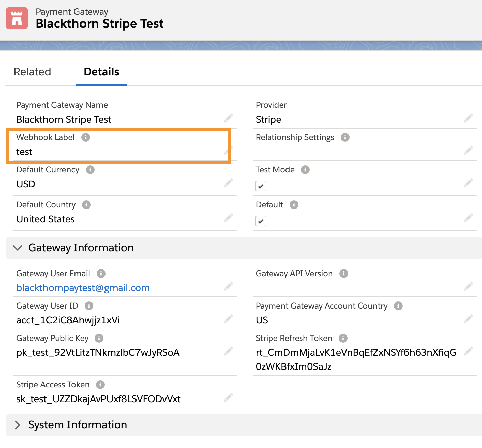Collapse the Gateway Information section

(18, 248)
